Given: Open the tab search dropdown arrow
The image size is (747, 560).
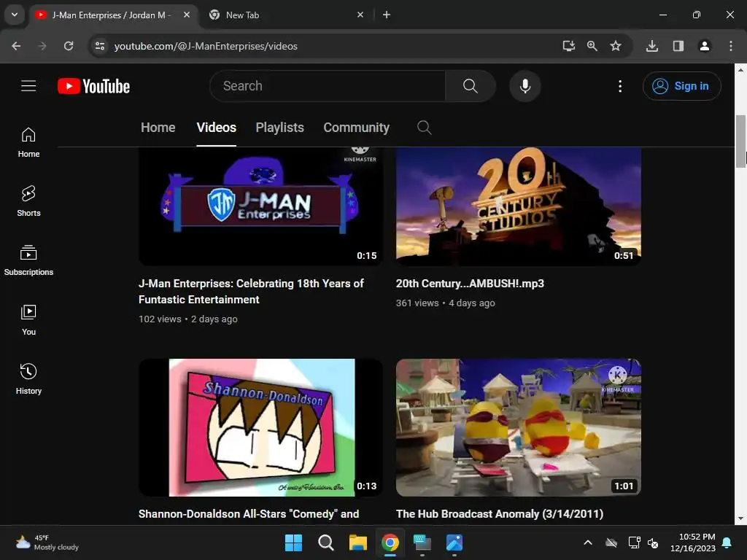Looking at the screenshot, I should 15,15.
